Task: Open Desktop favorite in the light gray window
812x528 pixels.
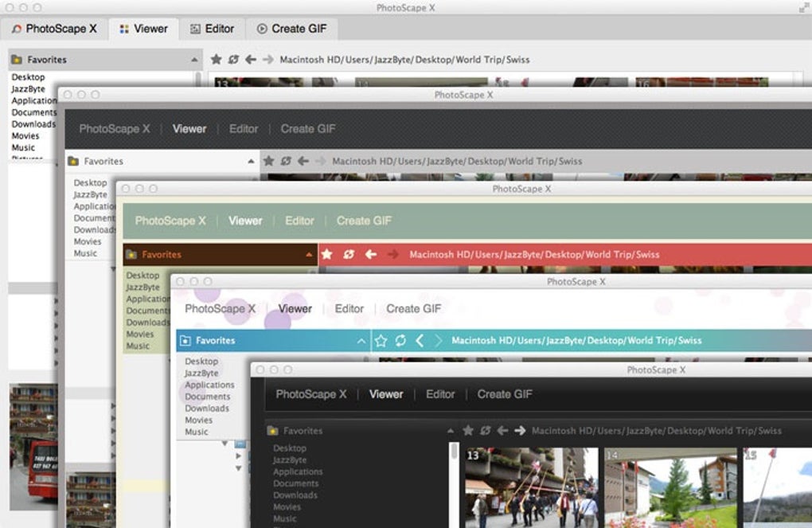Action: click(x=29, y=77)
